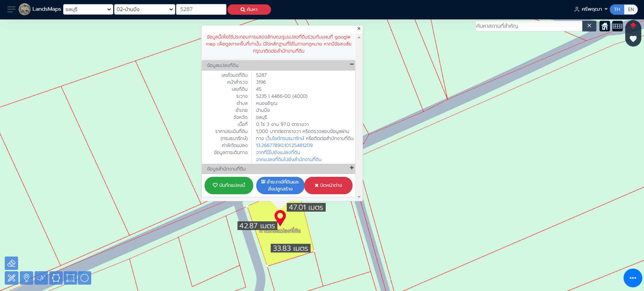Open the hamburger menu

[x=11, y=9]
